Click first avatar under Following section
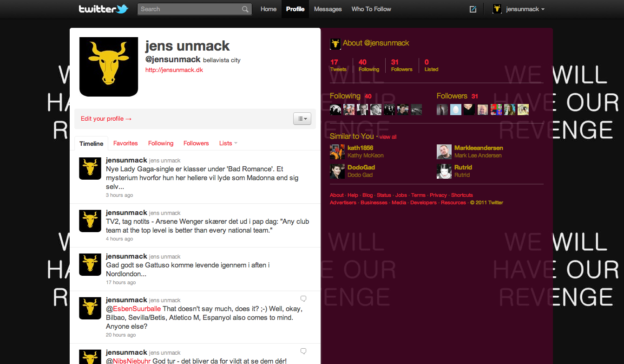This screenshot has width=624, height=364. coord(335,110)
